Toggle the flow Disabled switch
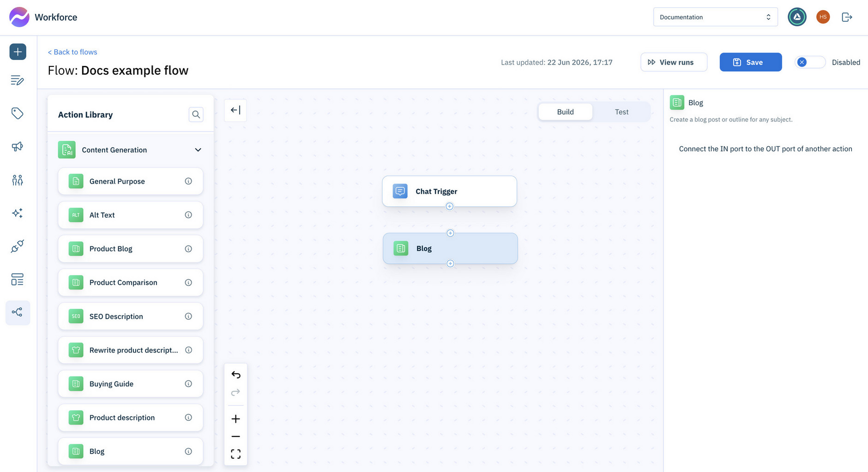Viewport: 868px width, 472px height. tap(810, 62)
